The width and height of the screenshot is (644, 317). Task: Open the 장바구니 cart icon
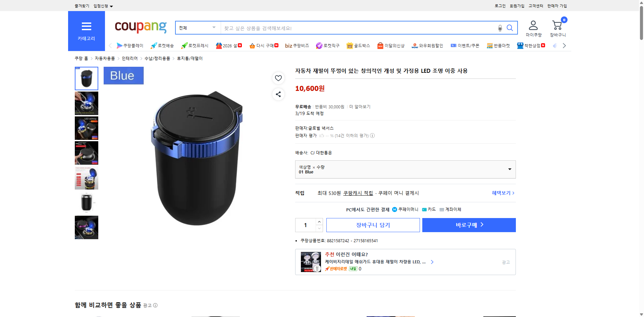coord(557,24)
